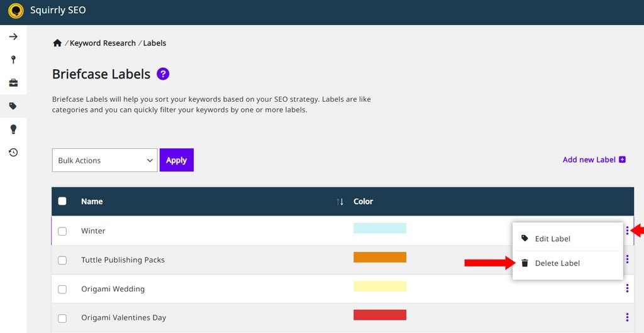
Task: Check the Origami Wedding checkbox
Action: tap(62, 290)
